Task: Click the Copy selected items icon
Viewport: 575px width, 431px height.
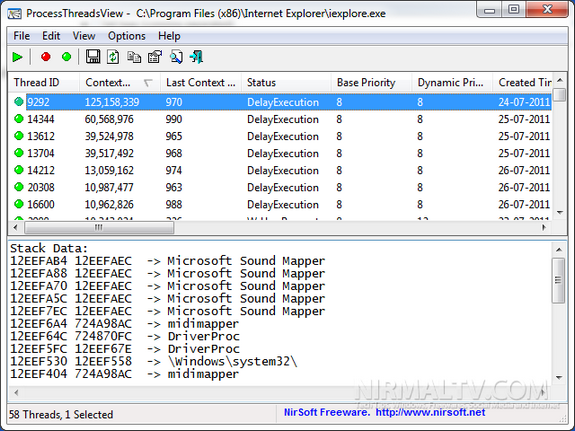Action: (134, 57)
